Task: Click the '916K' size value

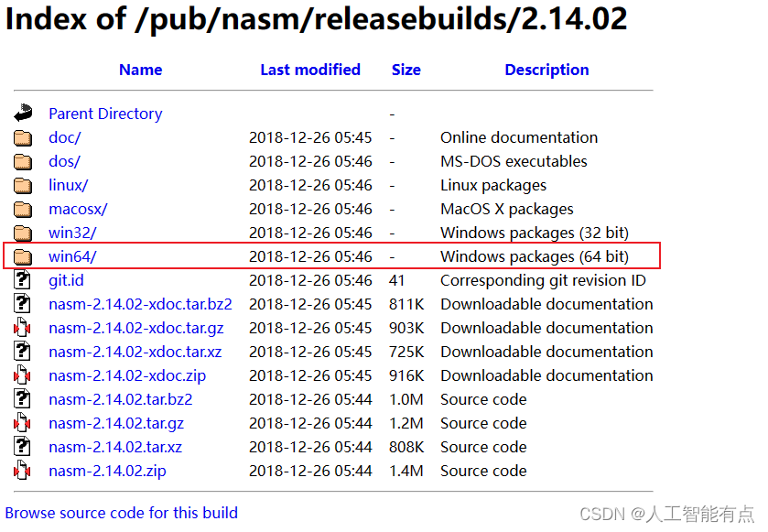Action: coord(406,375)
